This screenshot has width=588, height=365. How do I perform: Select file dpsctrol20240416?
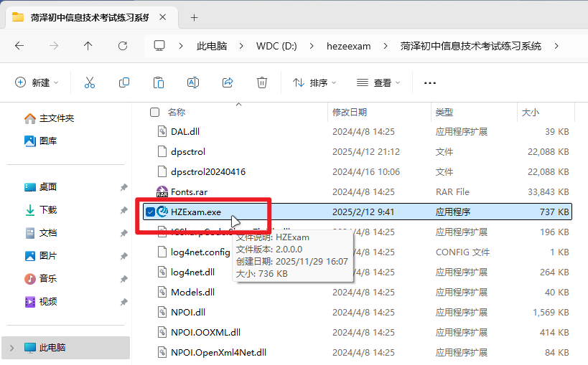click(207, 171)
